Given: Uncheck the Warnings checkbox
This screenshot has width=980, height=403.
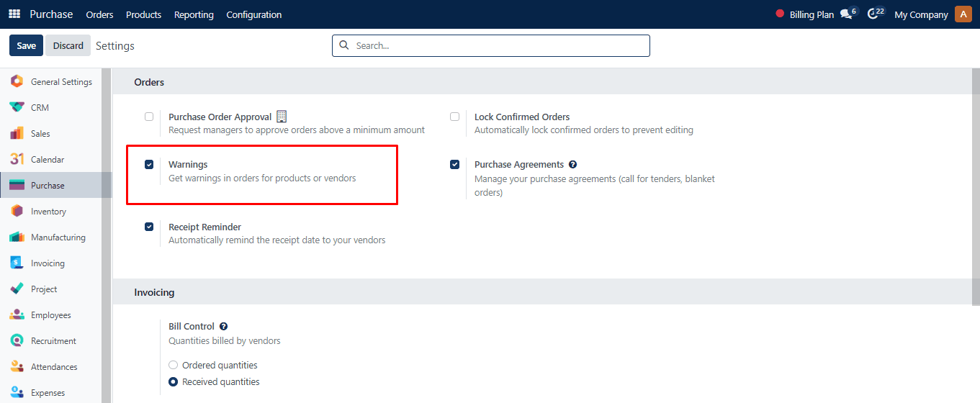Looking at the screenshot, I should (149, 164).
